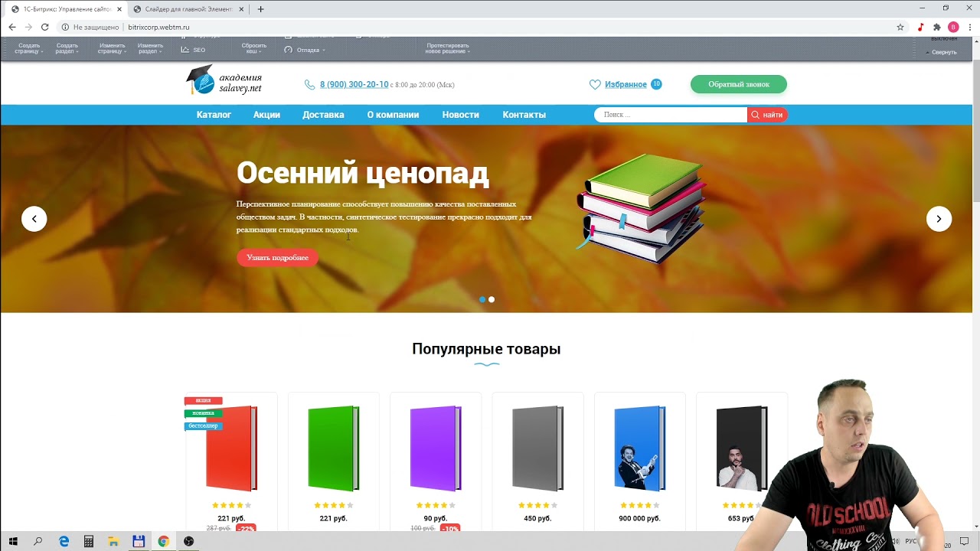Click the heart favorites icon
Screen dimensions: 980x551
(595, 84)
